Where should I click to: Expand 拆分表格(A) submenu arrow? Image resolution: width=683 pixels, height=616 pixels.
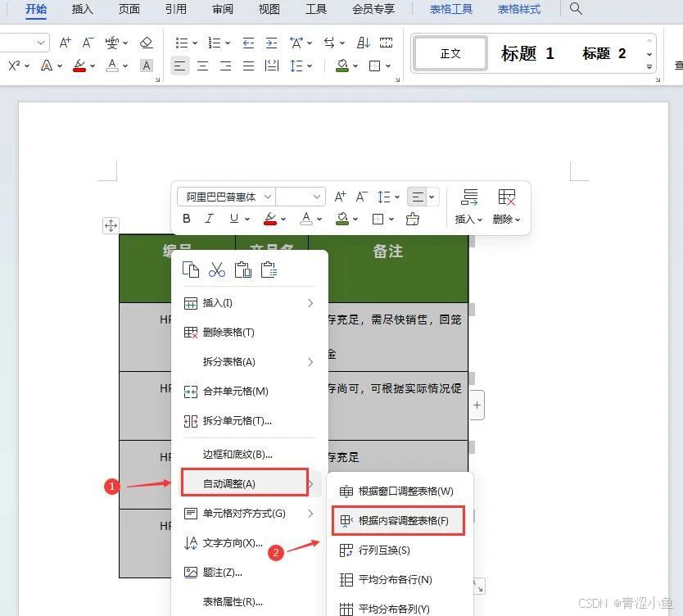[310, 361]
